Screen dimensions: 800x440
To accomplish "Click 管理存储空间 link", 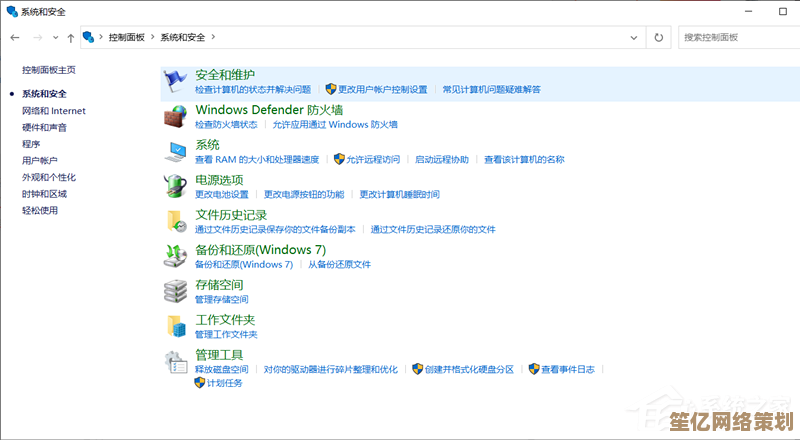I will point(221,300).
